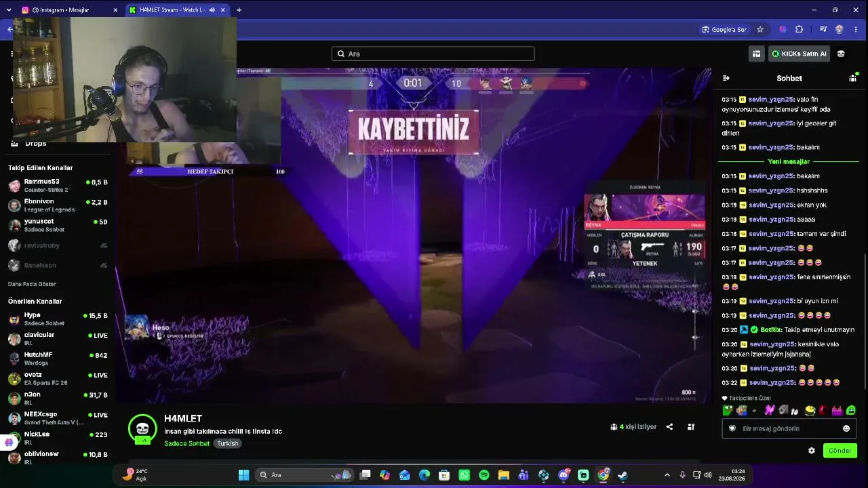Click the Bir mesaj gönderin field
This screenshot has width=868, height=488.
[788, 428]
